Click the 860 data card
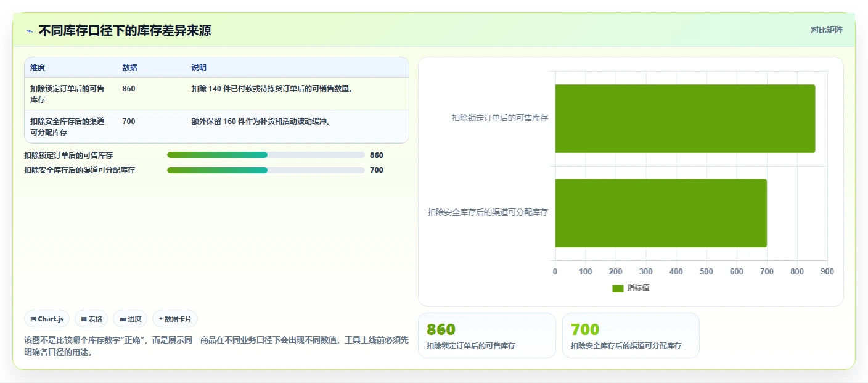The image size is (868, 383). [x=487, y=336]
